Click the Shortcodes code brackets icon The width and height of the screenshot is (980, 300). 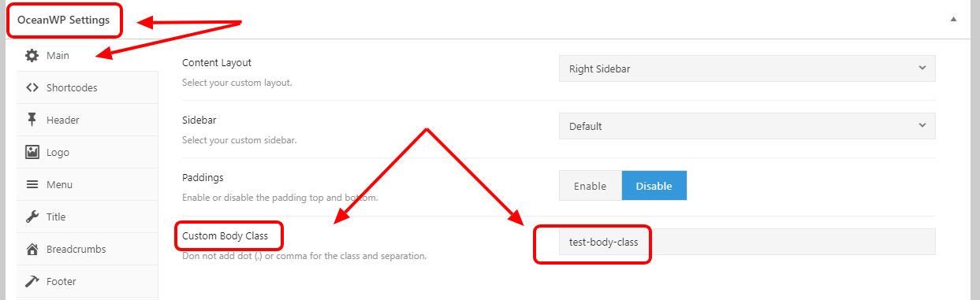pos(32,87)
